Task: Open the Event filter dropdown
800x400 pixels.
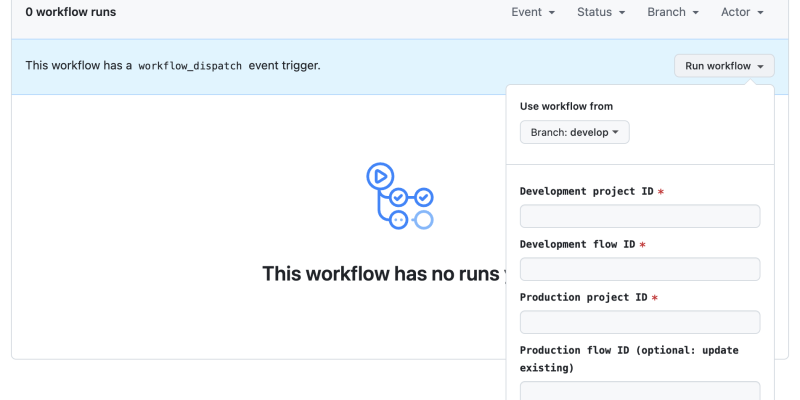Action: pos(533,12)
